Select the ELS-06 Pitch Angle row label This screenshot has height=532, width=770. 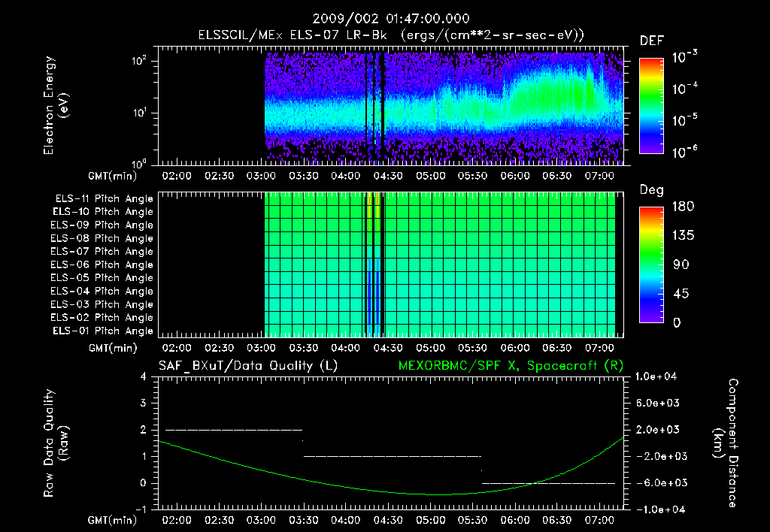102,265
